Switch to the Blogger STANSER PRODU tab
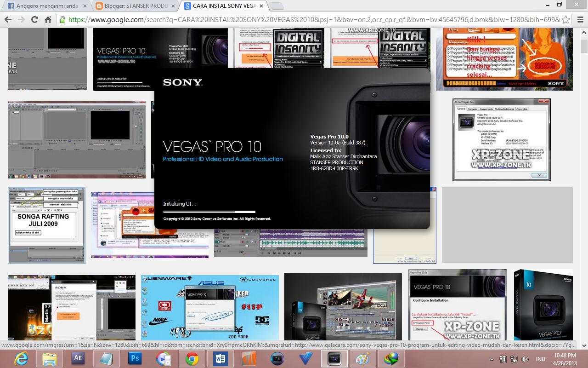The width and height of the screenshot is (588, 368). [x=135, y=6]
